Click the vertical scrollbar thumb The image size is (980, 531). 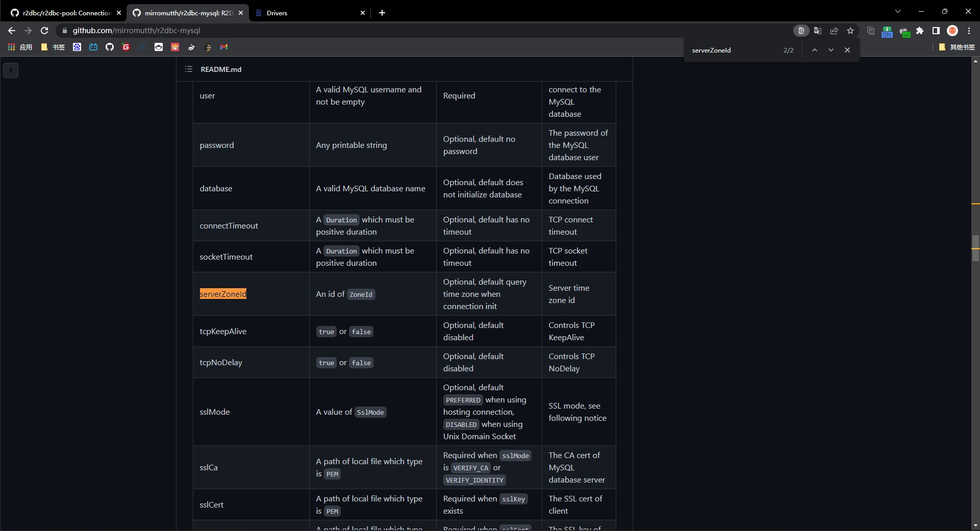coord(975,248)
